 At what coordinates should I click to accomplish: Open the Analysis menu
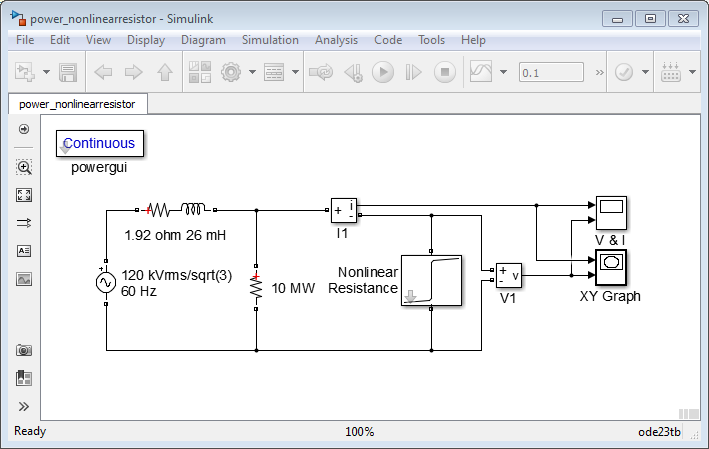tap(336, 40)
